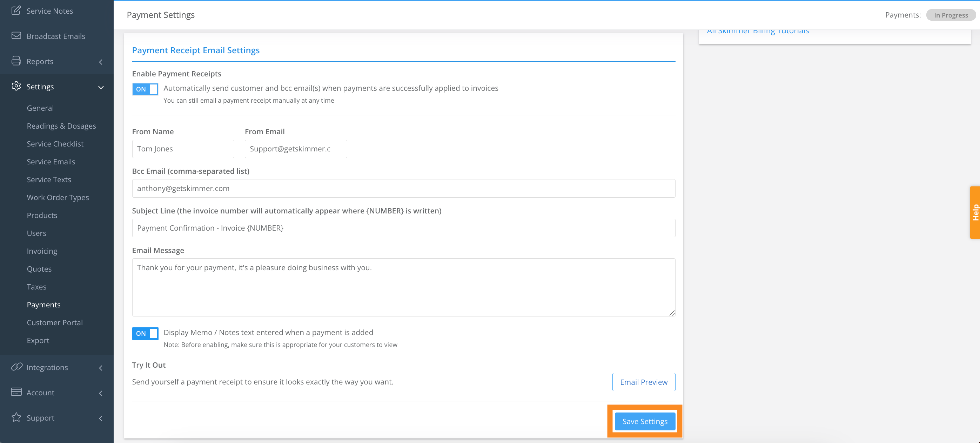
Task: Click the Email Message resize handle
Action: click(672, 313)
